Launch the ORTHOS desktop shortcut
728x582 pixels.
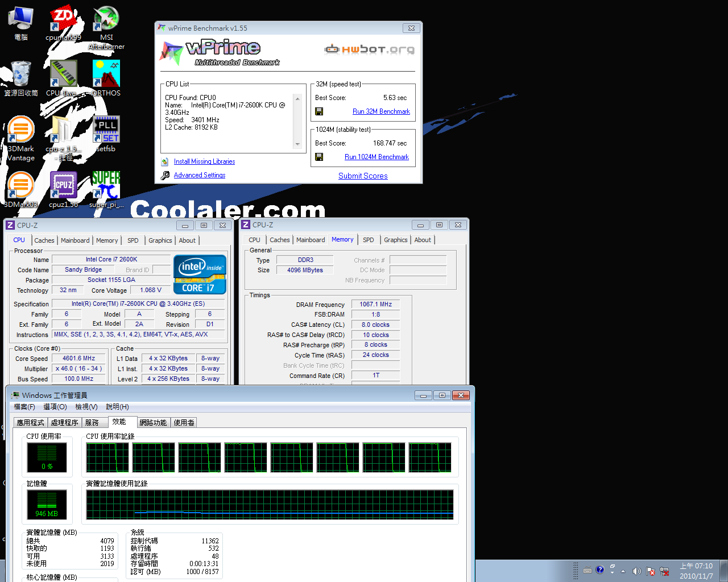106,78
